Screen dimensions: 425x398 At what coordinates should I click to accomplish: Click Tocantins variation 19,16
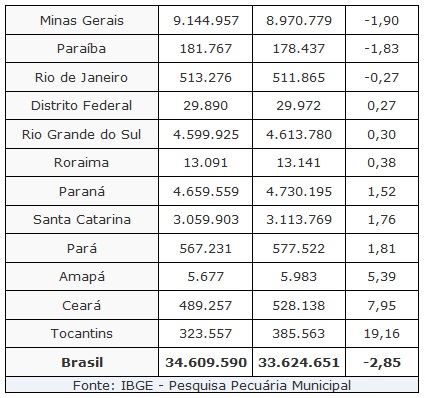382,334
